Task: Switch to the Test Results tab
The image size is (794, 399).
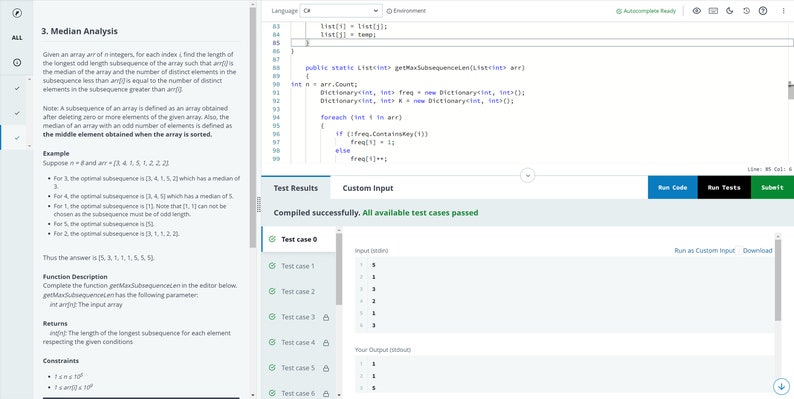Action: (x=296, y=188)
